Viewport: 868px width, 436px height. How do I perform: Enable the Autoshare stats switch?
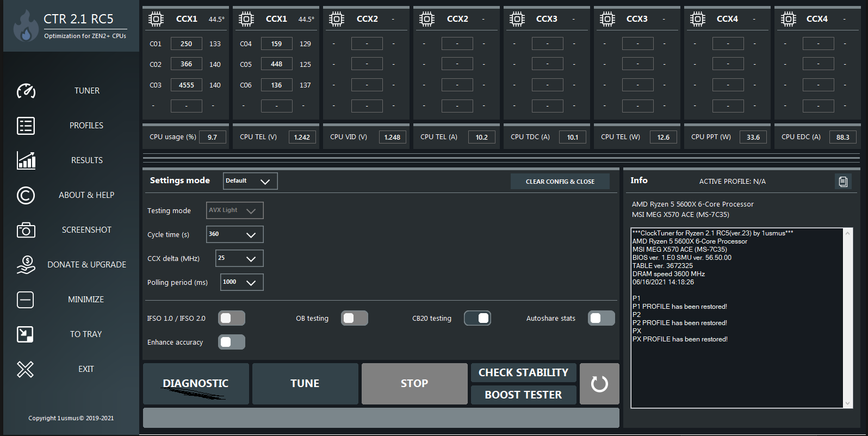[601, 318]
